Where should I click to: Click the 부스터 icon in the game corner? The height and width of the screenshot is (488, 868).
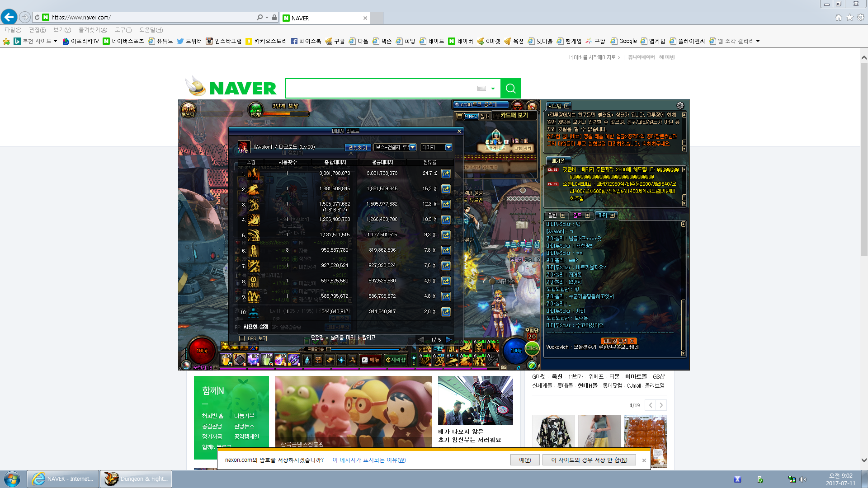[x=188, y=109]
